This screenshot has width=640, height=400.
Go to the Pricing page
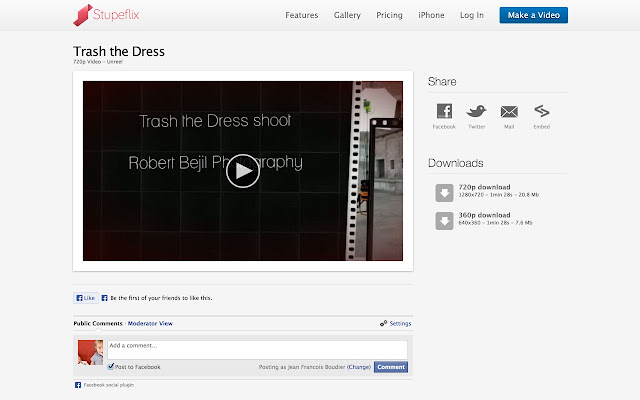click(389, 15)
